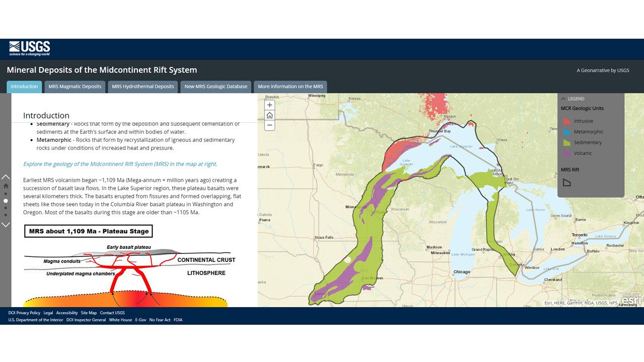Open the E-Gov footer link
644x362 pixels.
coord(141,320)
